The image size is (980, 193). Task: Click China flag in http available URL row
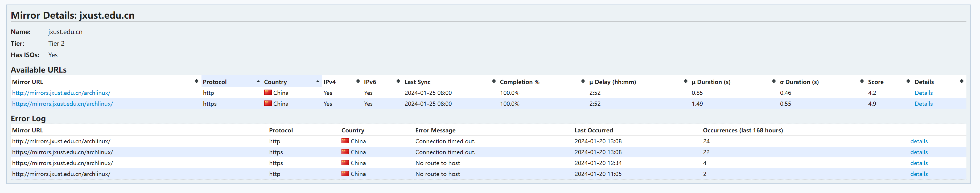click(268, 92)
